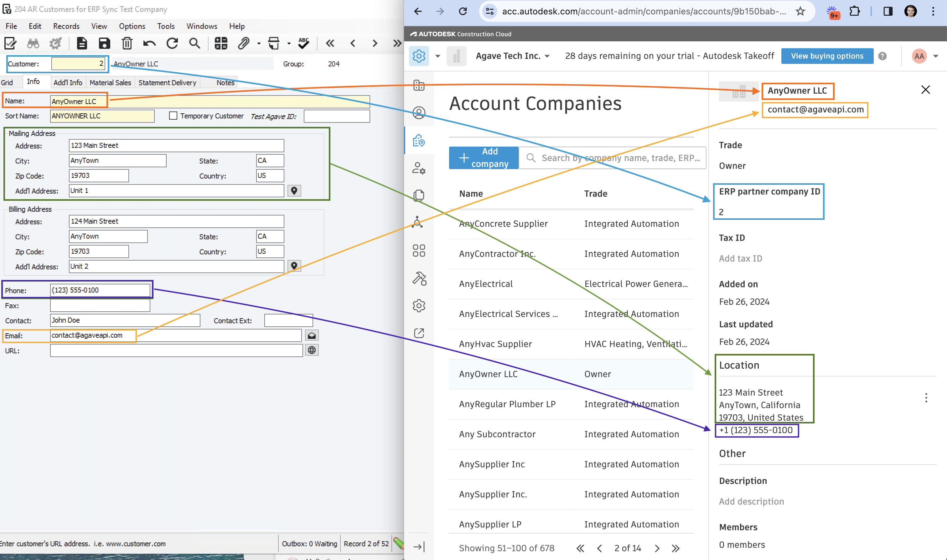Open the Notes tab

[225, 82]
